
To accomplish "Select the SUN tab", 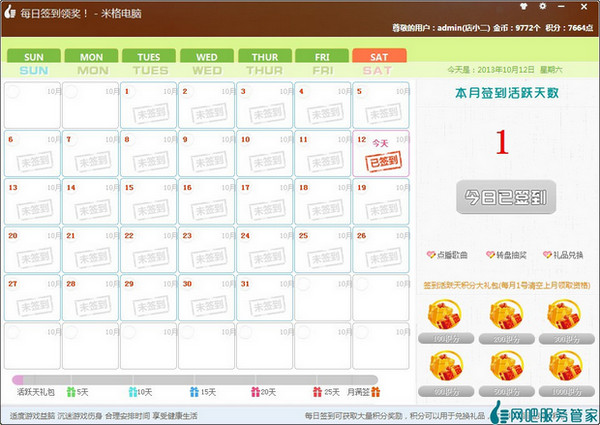I will tap(34, 56).
